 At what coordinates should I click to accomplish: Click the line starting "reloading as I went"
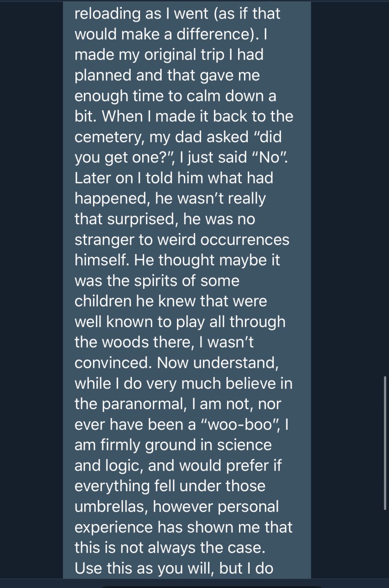[x=177, y=14]
